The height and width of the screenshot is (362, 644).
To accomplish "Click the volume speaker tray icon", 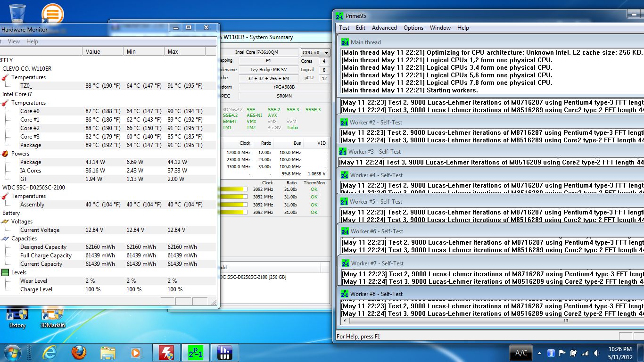I will [x=596, y=353].
